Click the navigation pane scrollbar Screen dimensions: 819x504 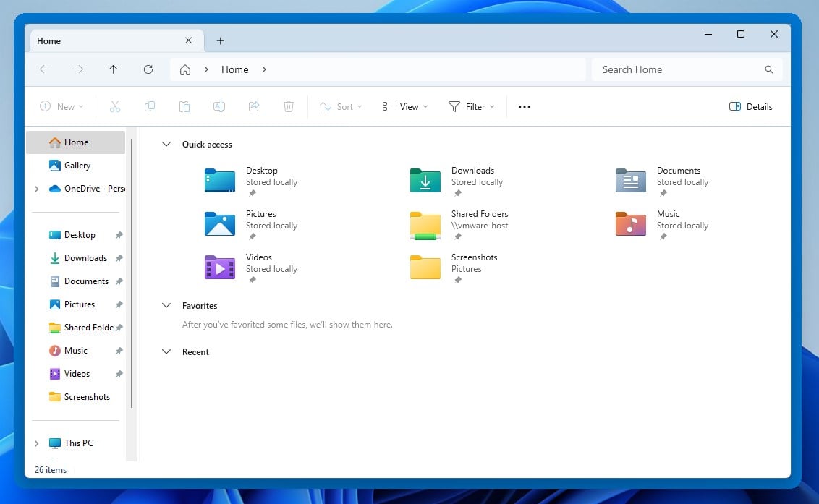click(x=132, y=273)
